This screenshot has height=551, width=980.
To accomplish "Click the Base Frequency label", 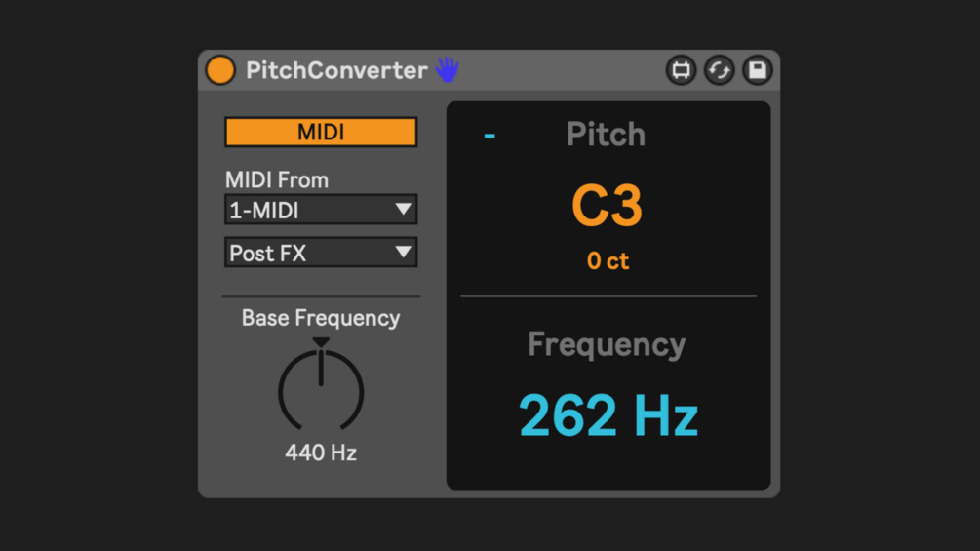I will point(321,318).
